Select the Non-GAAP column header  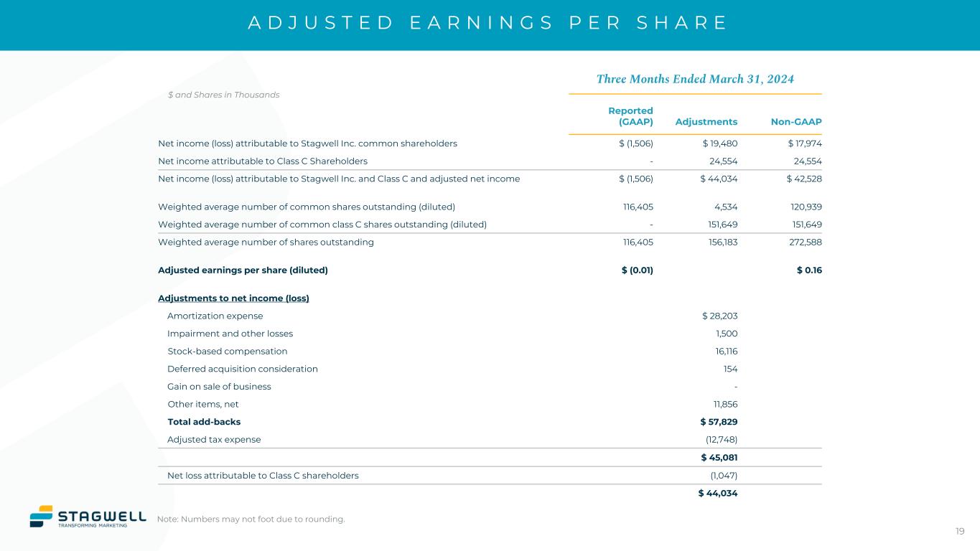[x=796, y=122]
